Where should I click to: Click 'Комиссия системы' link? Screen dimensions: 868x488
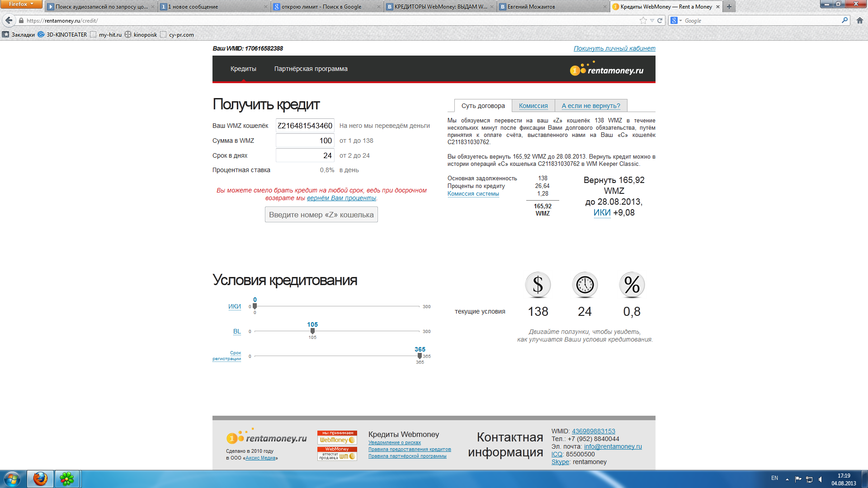click(x=473, y=194)
